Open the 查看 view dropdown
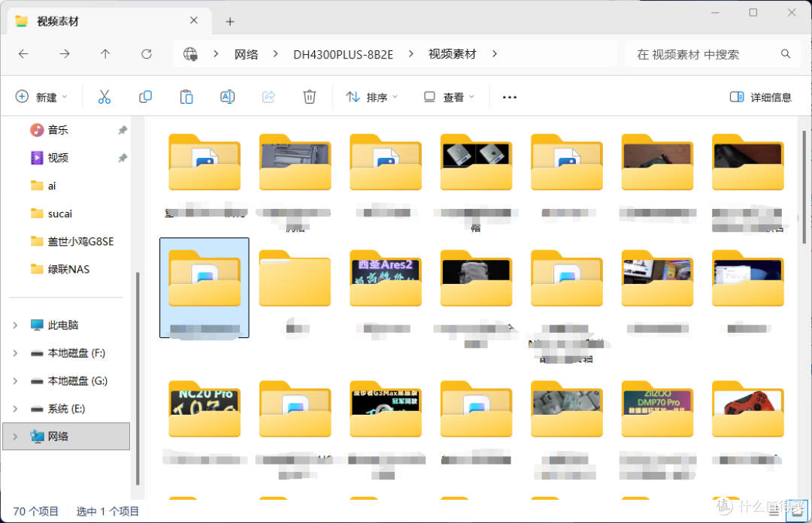This screenshot has width=812, height=523. point(448,97)
